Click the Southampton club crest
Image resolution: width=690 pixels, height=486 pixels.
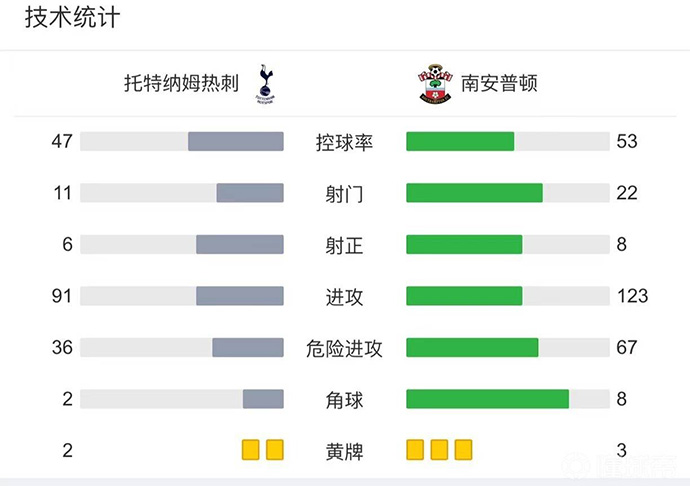click(x=435, y=84)
